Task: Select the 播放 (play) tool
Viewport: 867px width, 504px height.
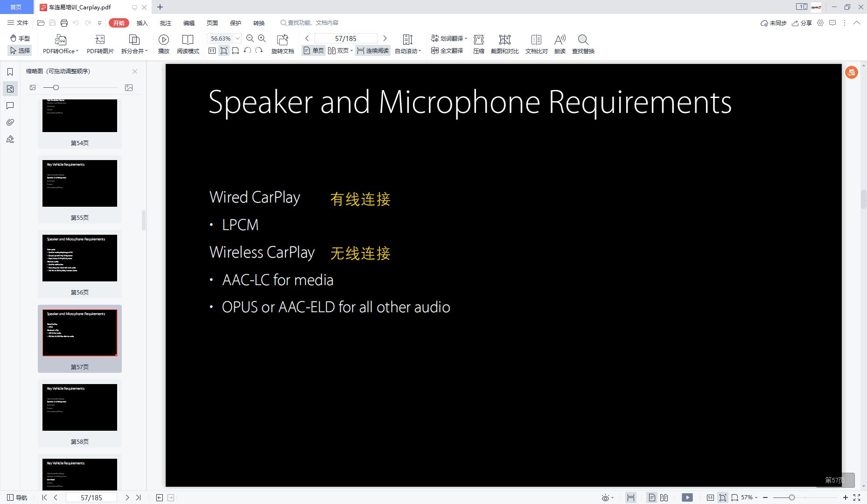Action: [x=163, y=44]
